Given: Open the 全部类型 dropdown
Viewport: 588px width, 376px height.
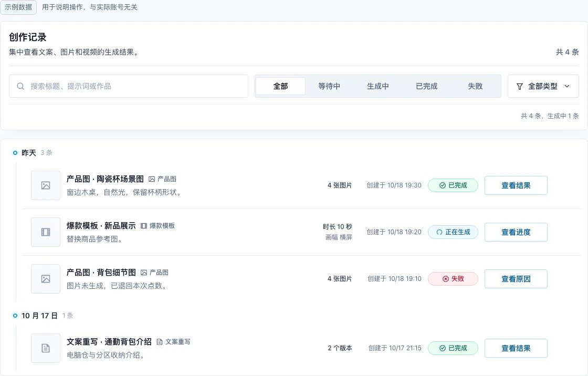Looking at the screenshot, I should tap(543, 86).
